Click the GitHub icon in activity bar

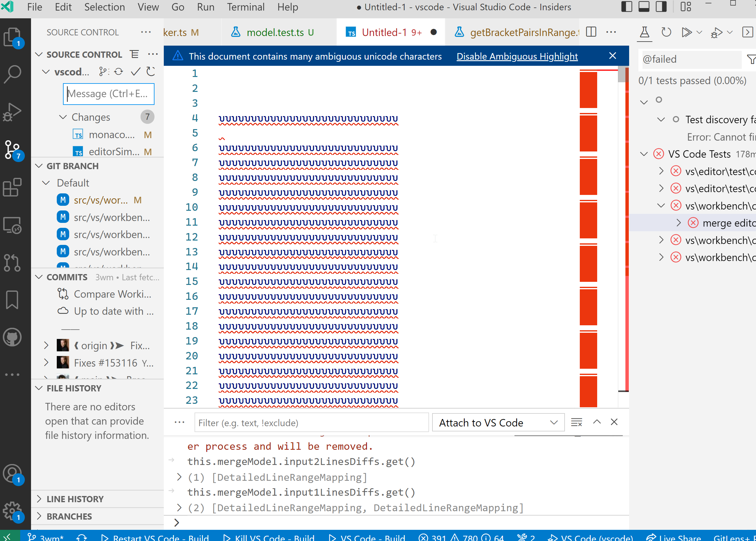[13, 337]
